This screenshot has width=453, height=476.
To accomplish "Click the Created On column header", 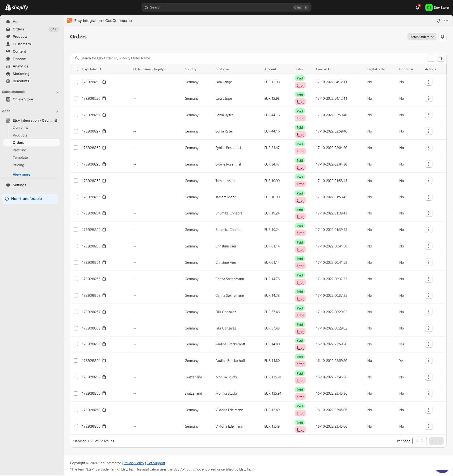I will (x=324, y=69).
